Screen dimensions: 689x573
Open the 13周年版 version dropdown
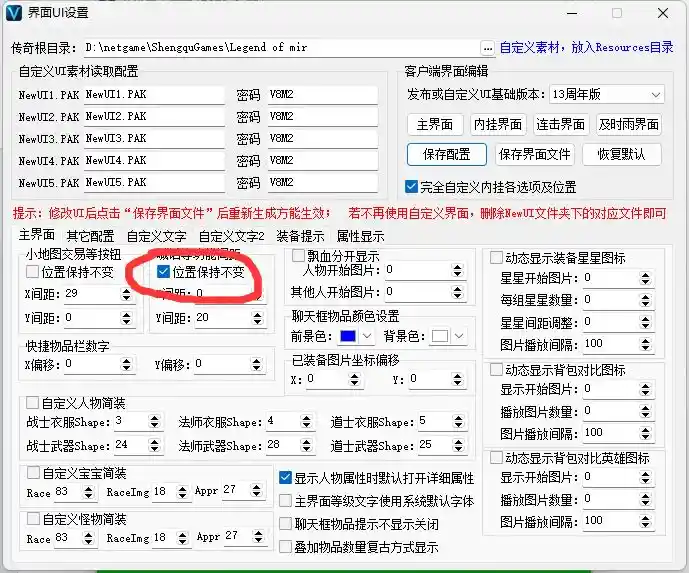606,94
